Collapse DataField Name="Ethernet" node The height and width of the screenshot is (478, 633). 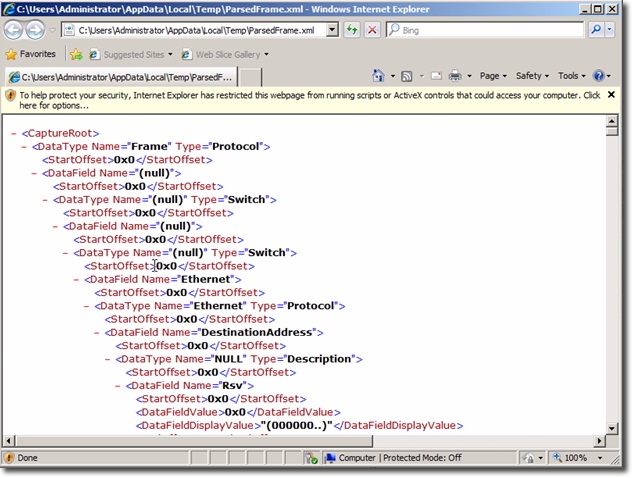click(x=76, y=279)
